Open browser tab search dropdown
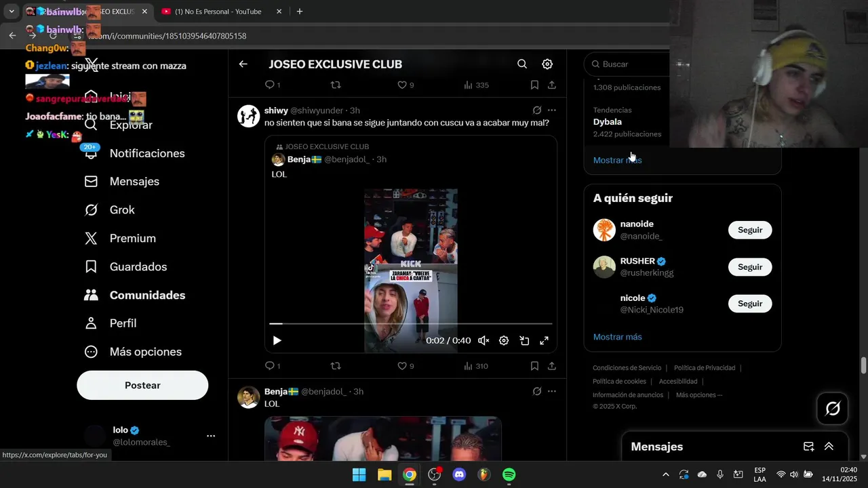The height and width of the screenshot is (488, 868). pyautogui.click(x=12, y=12)
